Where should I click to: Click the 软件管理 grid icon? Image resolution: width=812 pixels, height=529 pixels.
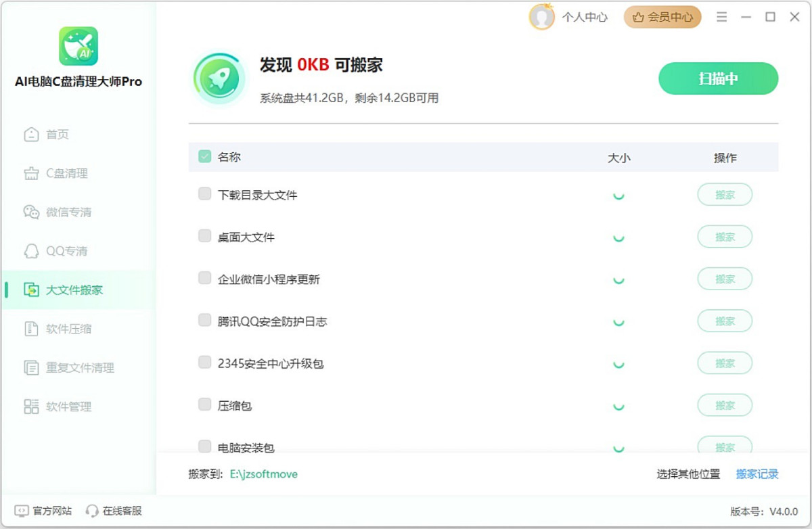(31, 407)
